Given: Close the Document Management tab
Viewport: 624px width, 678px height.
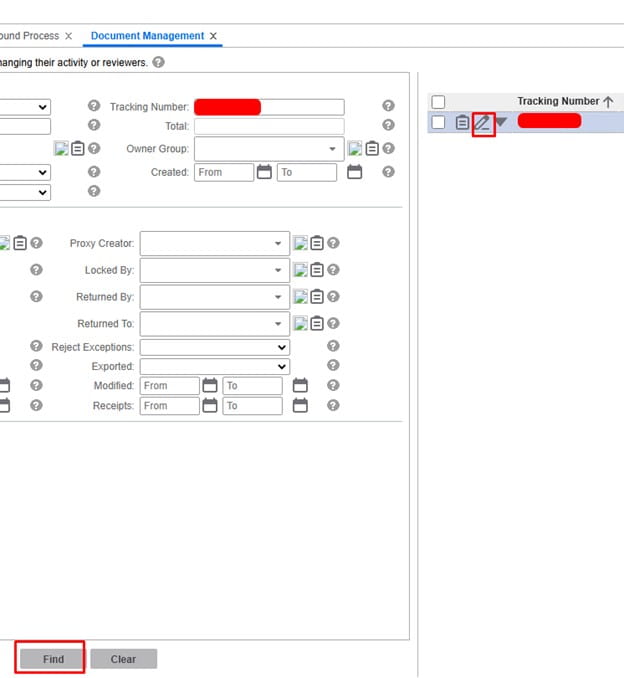Looking at the screenshot, I should click(213, 36).
